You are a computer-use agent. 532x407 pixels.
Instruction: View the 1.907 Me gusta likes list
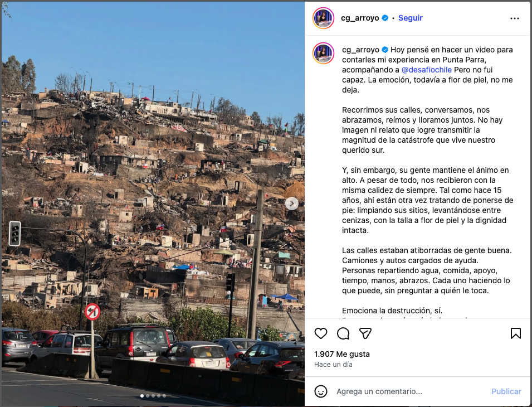[x=342, y=354]
